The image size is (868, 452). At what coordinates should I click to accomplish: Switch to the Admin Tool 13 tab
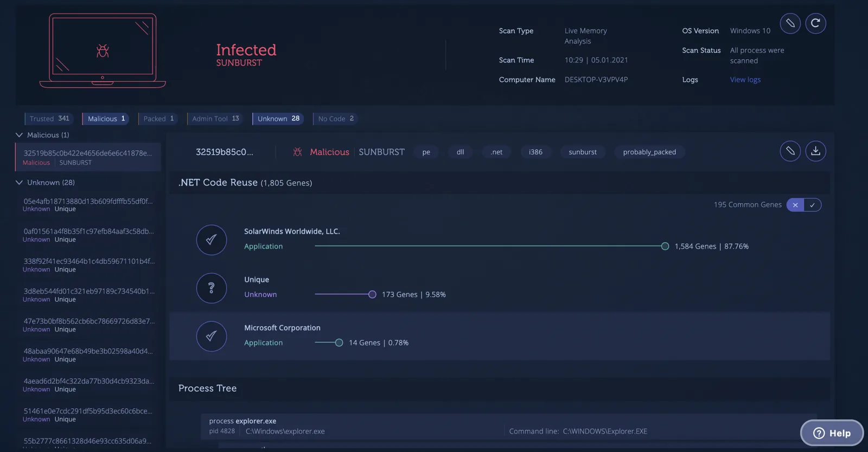click(x=215, y=119)
